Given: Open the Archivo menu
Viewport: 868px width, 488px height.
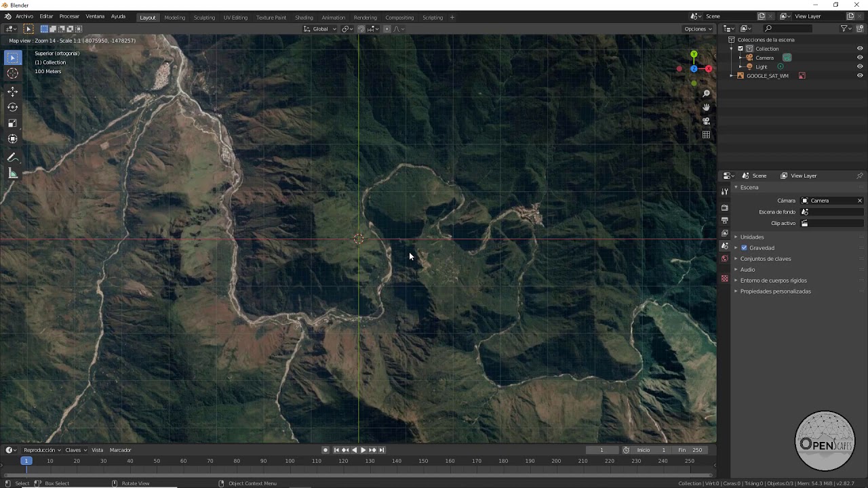Looking at the screenshot, I should click(x=24, y=16).
